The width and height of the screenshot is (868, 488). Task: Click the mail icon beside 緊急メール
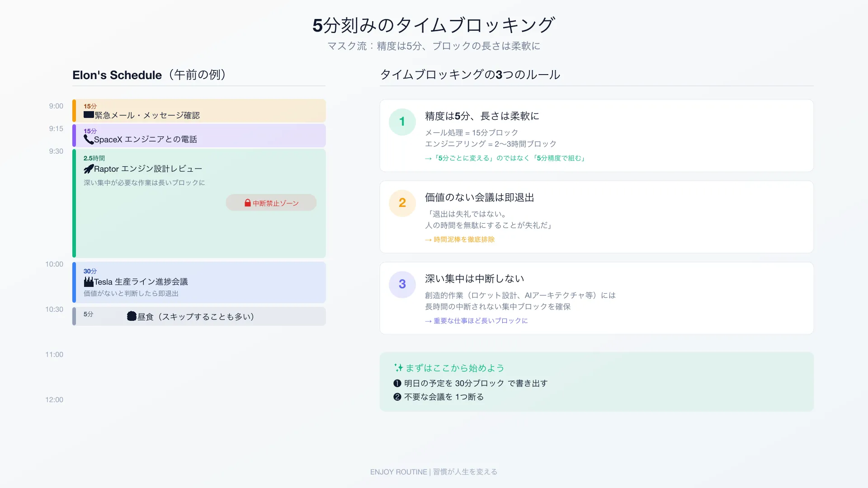(x=89, y=115)
